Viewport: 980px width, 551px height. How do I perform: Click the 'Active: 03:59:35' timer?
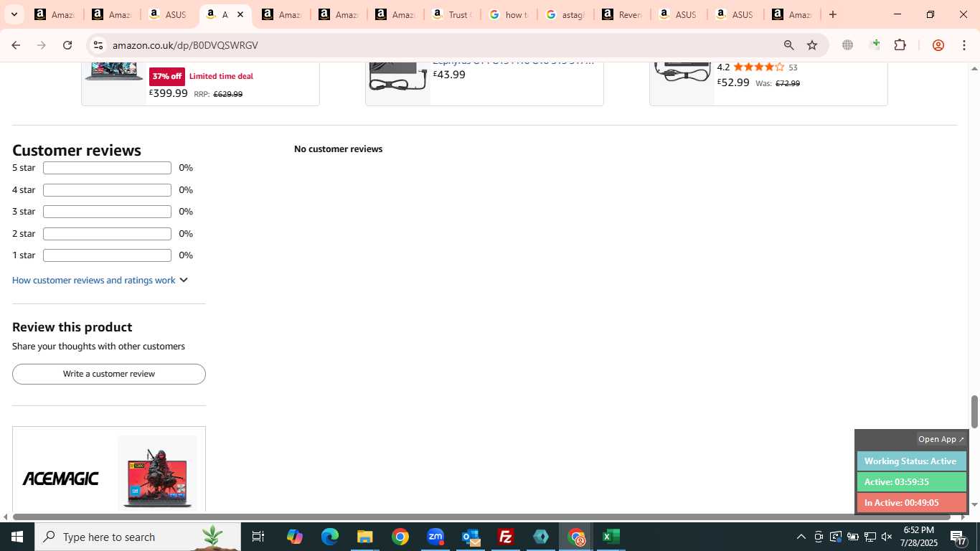coord(911,482)
